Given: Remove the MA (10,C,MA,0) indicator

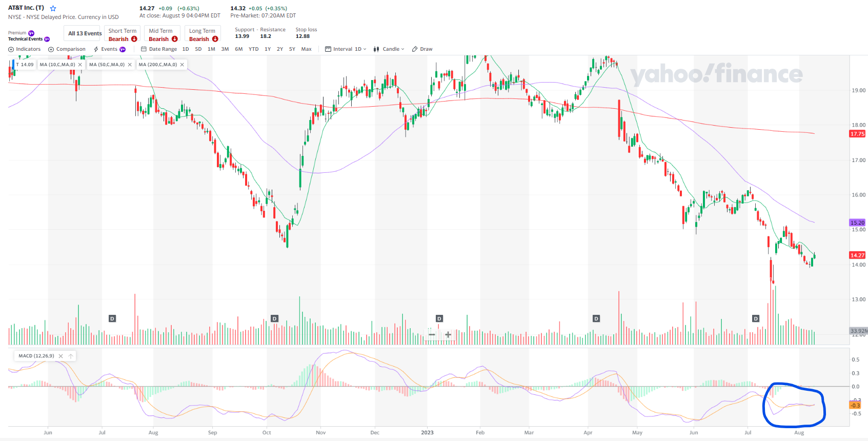Looking at the screenshot, I should [x=80, y=65].
